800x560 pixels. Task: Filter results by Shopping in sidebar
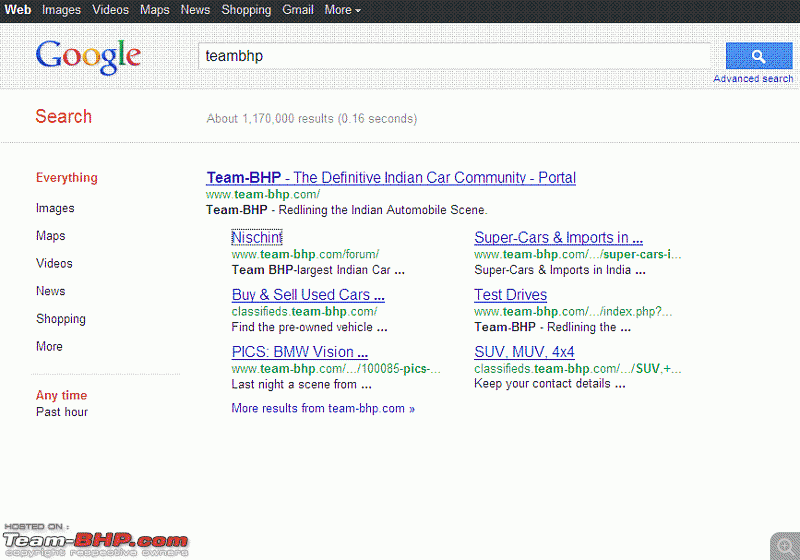(61, 319)
